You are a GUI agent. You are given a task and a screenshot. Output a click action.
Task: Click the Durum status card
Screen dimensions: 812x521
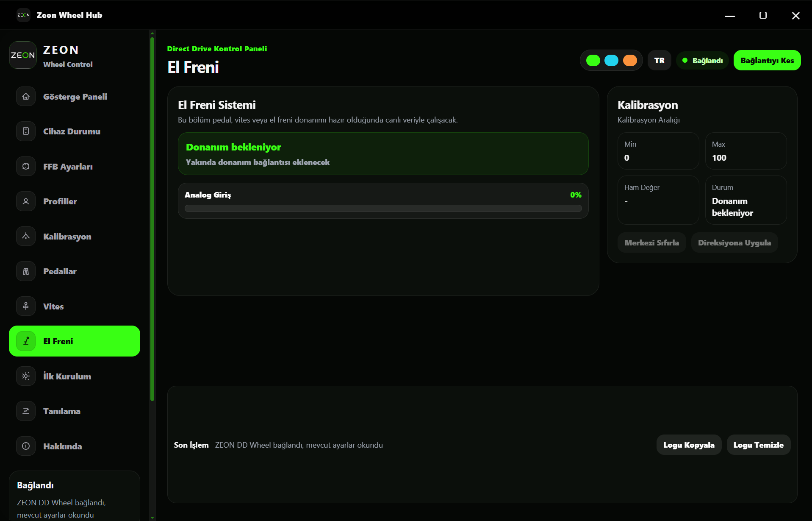(x=746, y=200)
